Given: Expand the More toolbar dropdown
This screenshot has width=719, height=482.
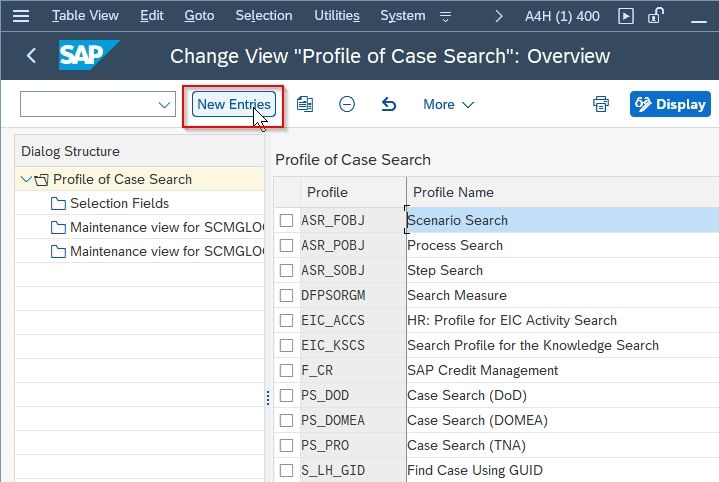Looking at the screenshot, I should click(x=448, y=105).
